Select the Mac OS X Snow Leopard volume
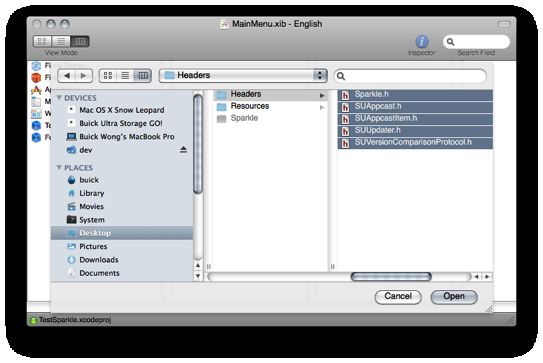This screenshot has width=543, height=363. [122, 110]
